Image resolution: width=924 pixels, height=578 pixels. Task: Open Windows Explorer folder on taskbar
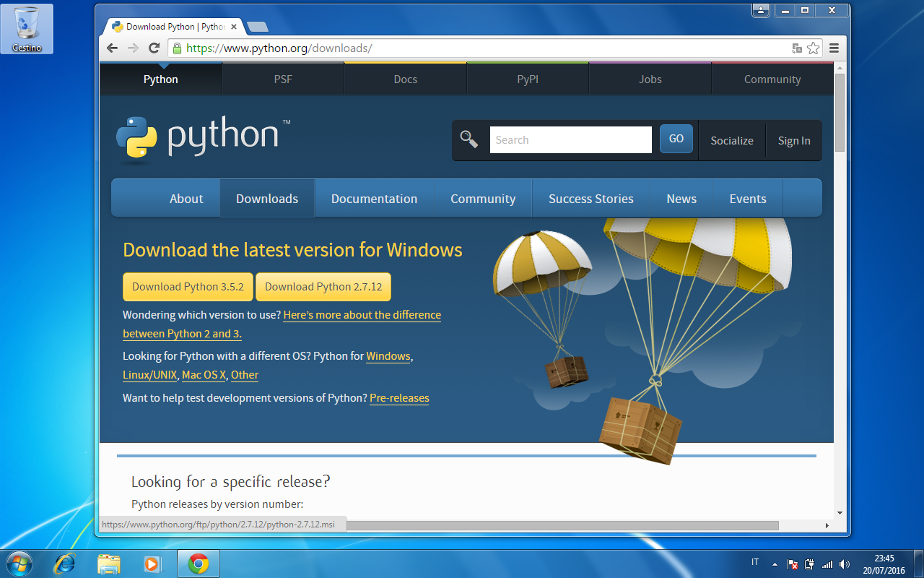[109, 564]
